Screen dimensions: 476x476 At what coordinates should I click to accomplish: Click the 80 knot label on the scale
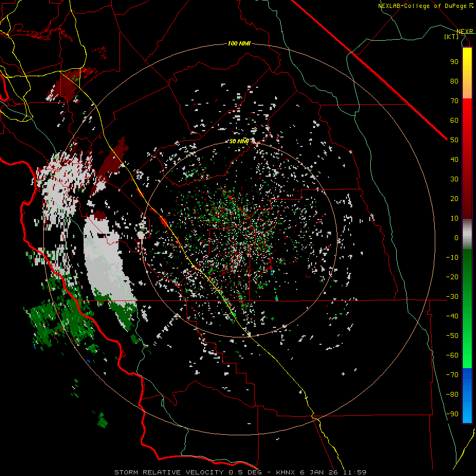454,81
